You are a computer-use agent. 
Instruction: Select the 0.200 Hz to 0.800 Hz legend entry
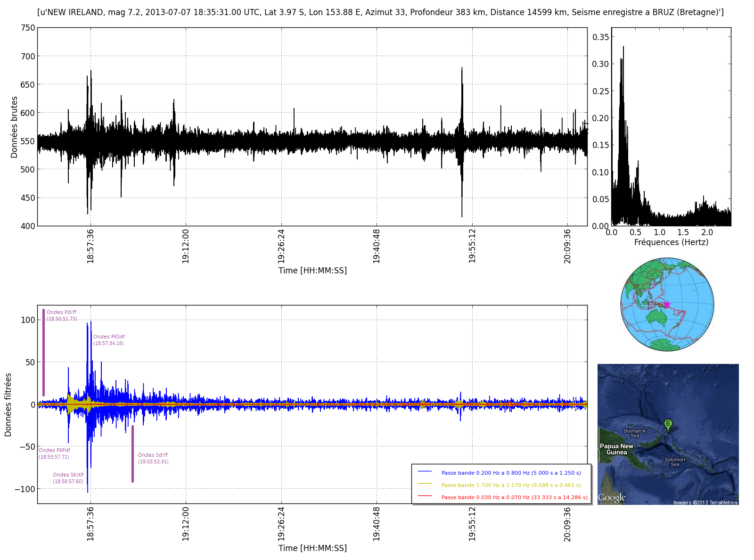click(511, 473)
